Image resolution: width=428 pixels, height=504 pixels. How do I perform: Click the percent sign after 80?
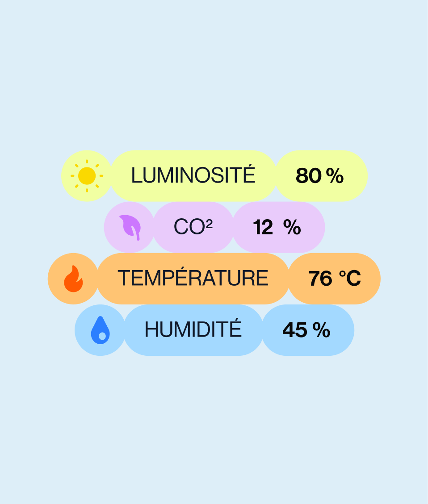click(x=335, y=176)
